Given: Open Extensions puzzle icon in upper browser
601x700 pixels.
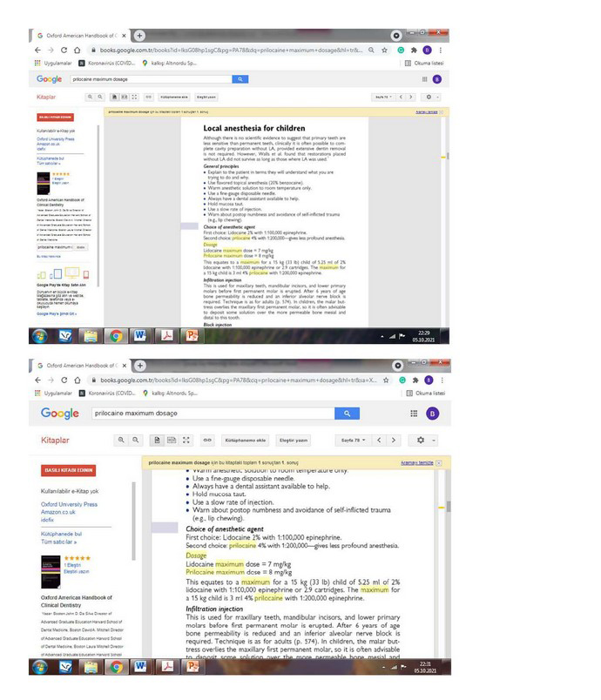Looking at the screenshot, I should (x=414, y=50).
